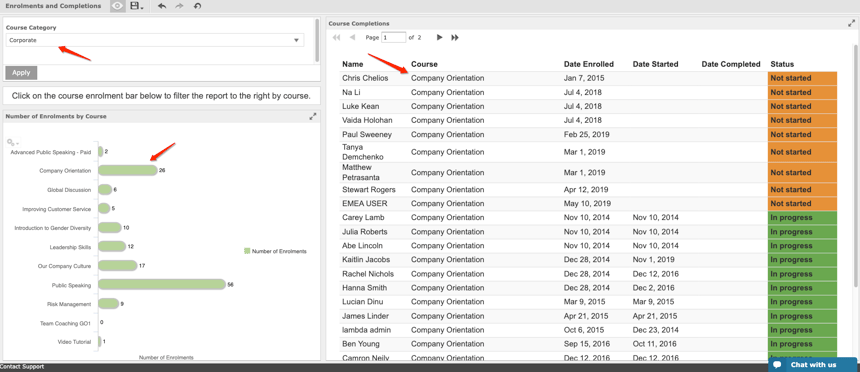
Task: Click the Contact Support link
Action: pos(22,367)
